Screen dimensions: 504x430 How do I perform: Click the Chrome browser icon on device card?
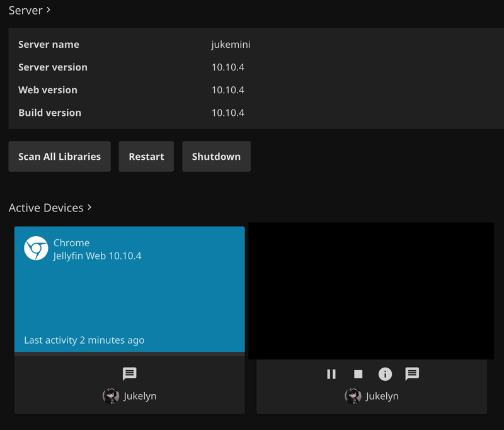[36, 248]
